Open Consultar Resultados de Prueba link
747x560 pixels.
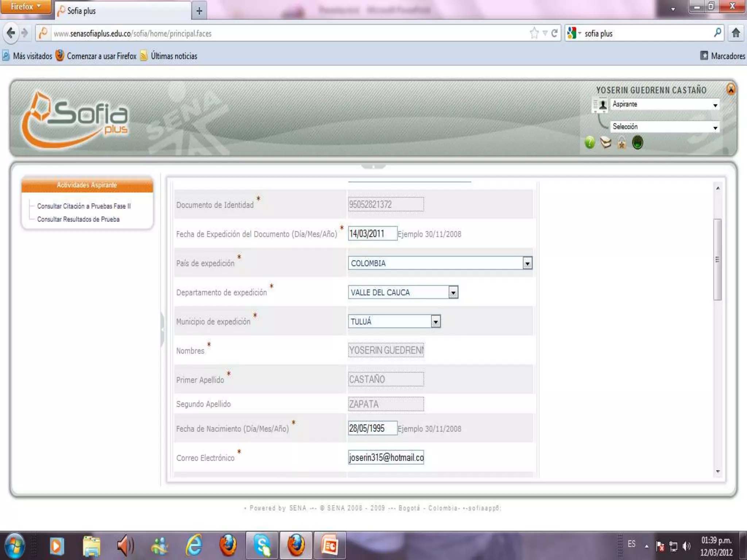click(x=78, y=219)
